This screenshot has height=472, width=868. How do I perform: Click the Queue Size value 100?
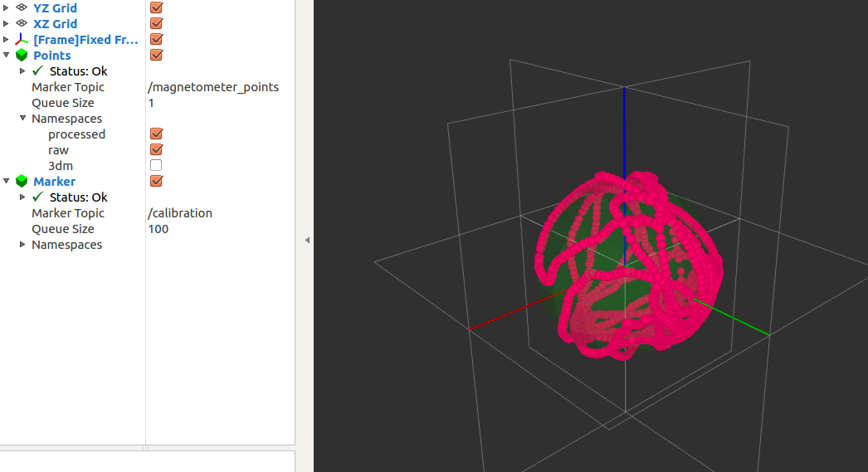point(158,229)
